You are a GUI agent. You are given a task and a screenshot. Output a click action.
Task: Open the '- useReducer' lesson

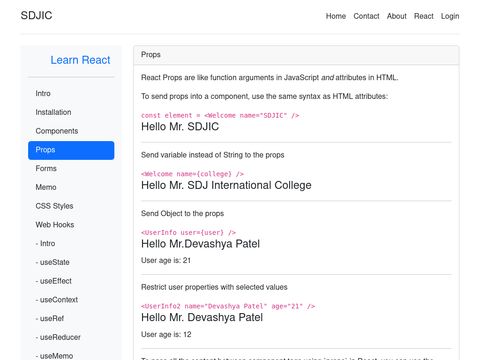[71, 337]
